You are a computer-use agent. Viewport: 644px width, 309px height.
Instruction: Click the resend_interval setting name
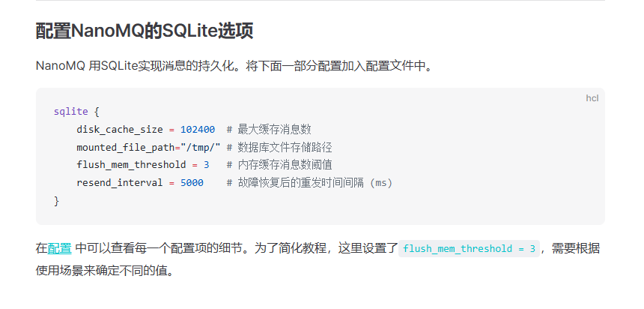tap(120, 183)
